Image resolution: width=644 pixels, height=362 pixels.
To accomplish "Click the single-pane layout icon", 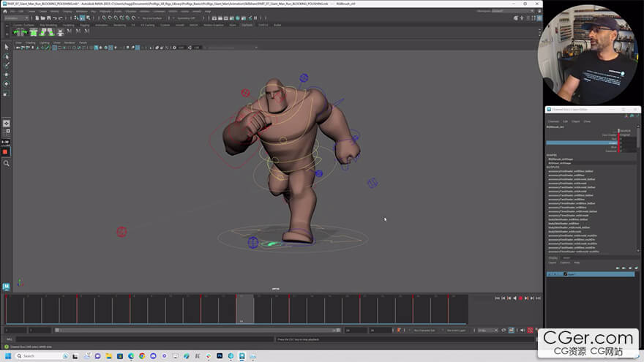I will (6, 123).
